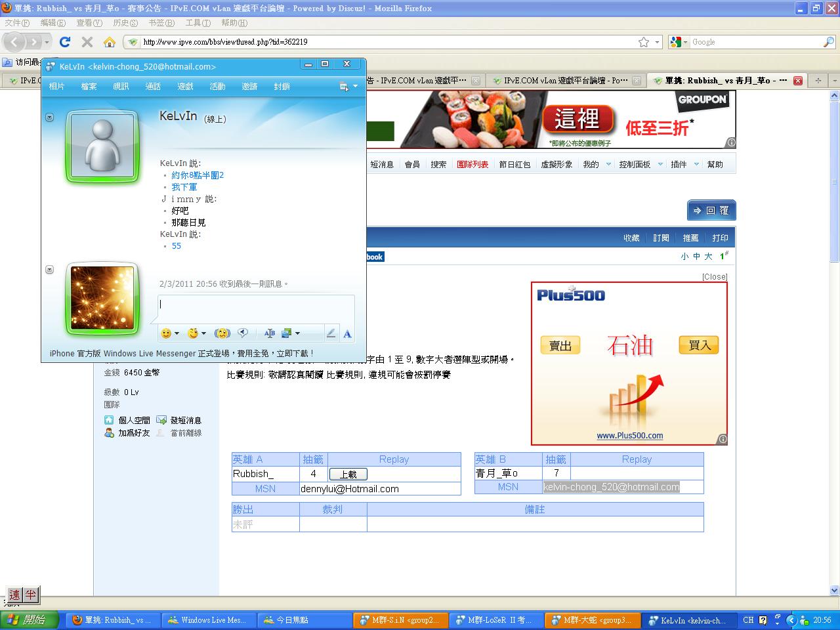Click the 收藏 favorite link

pyautogui.click(x=631, y=238)
